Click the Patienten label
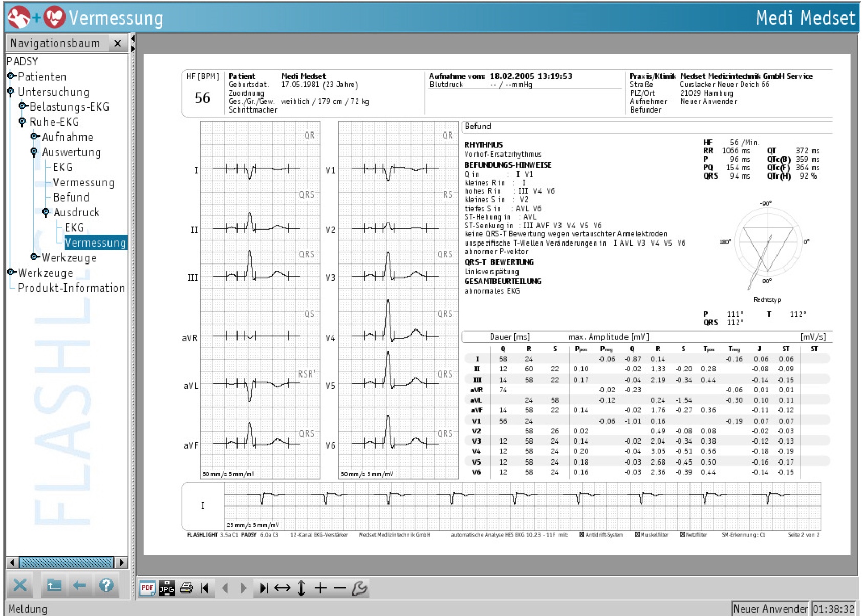Viewport: 863px width, 616px height. pos(42,77)
